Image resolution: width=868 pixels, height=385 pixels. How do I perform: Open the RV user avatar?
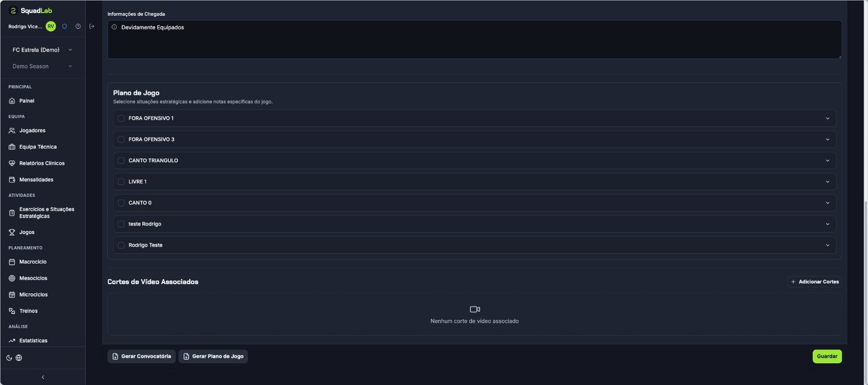tap(51, 27)
